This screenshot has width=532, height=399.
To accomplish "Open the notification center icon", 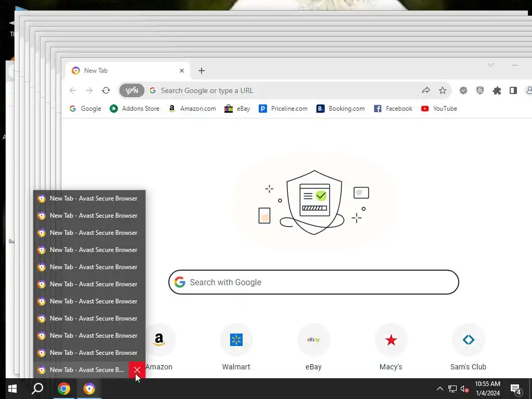I will (516, 389).
